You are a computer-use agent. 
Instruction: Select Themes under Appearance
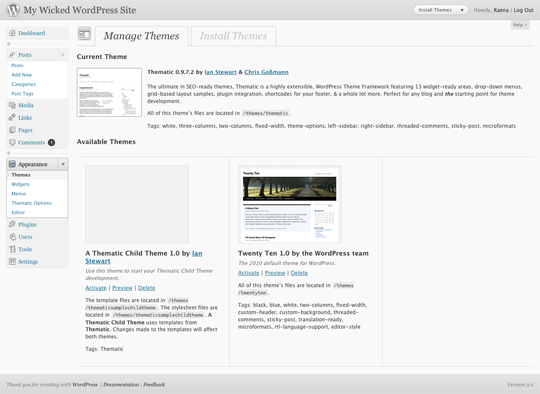coord(21,175)
